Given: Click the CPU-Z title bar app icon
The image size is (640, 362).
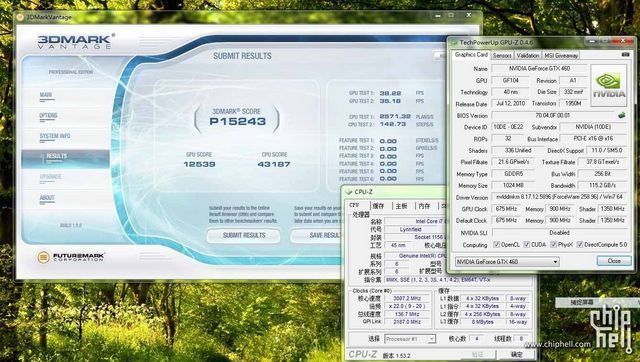Looking at the screenshot, I should coord(349,192).
